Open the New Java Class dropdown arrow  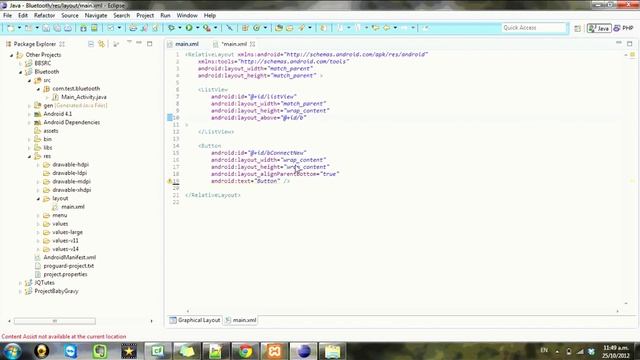coord(265,28)
